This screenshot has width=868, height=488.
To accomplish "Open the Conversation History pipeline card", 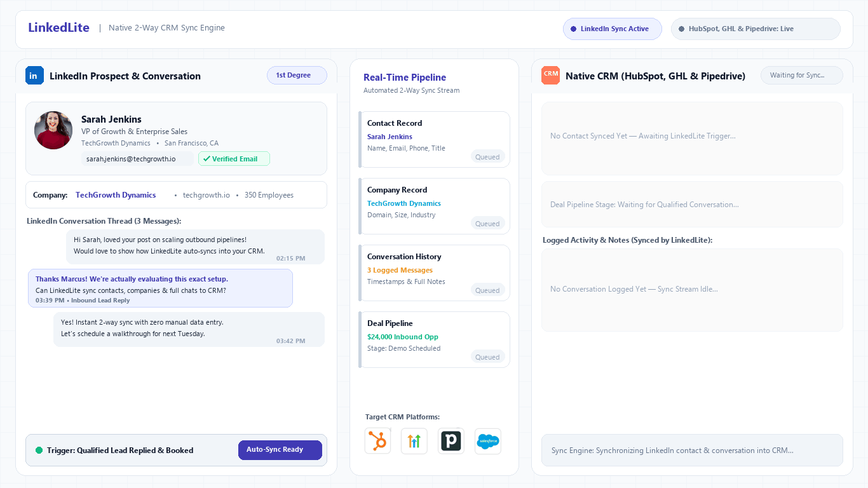I will [x=435, y=273].
